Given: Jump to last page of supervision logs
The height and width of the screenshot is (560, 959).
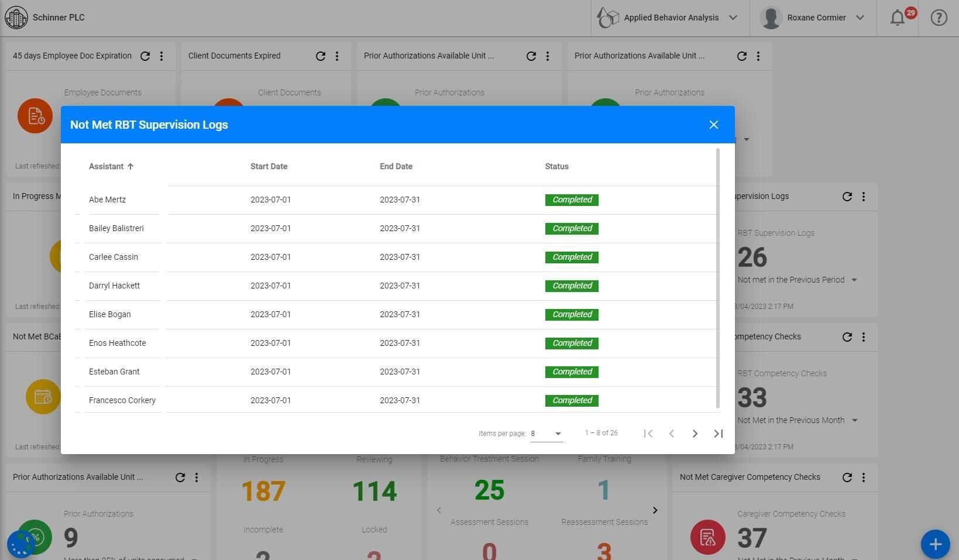Looking at the screenshot, I should pos(718,434).
